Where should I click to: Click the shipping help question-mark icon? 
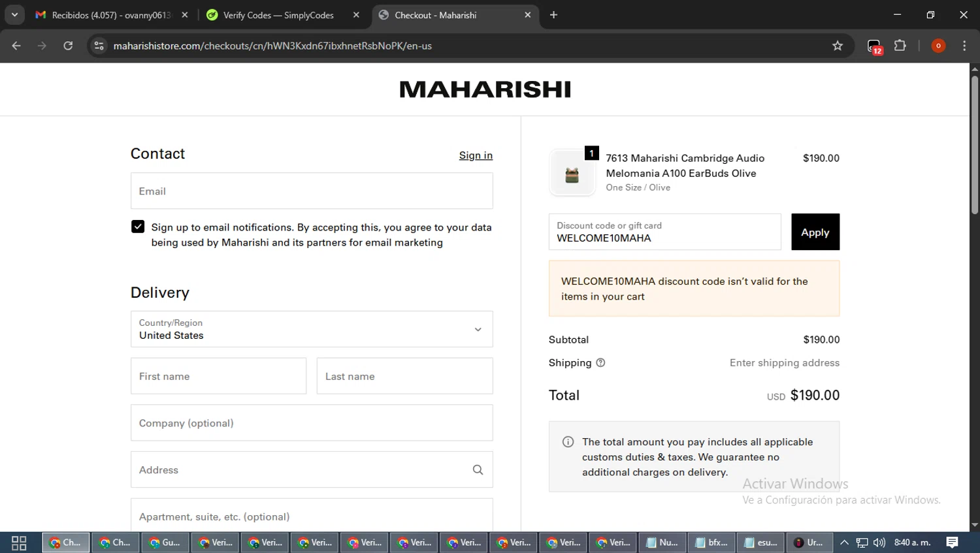click(600, 363)
